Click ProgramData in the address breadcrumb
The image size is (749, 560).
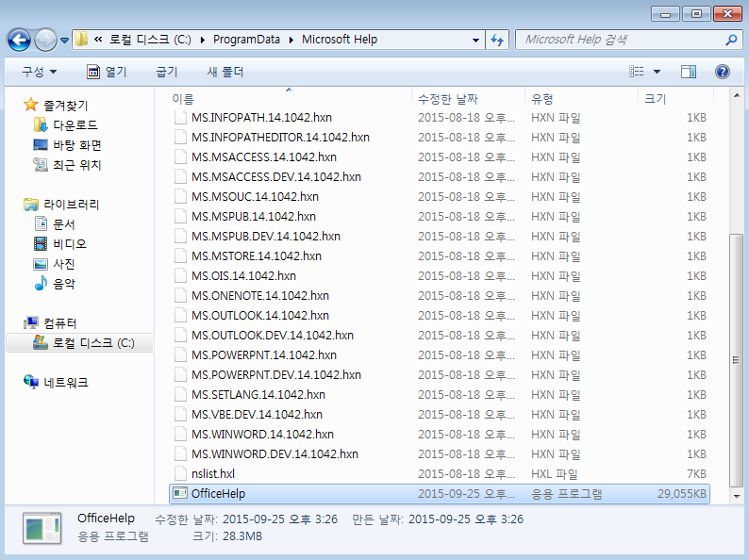tap(246, 40)
